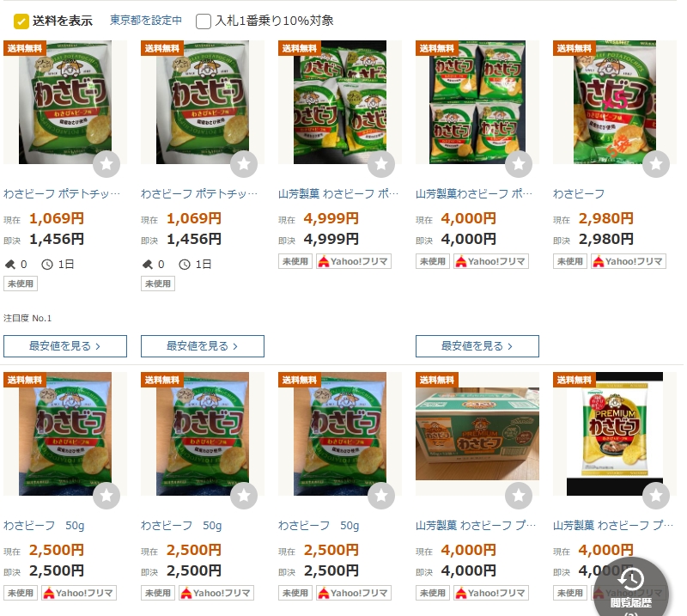Star the PREMIUM わさビーフ cardboard box listing
The height and width of the screenshot is (616, 687).
click(519, 496)
